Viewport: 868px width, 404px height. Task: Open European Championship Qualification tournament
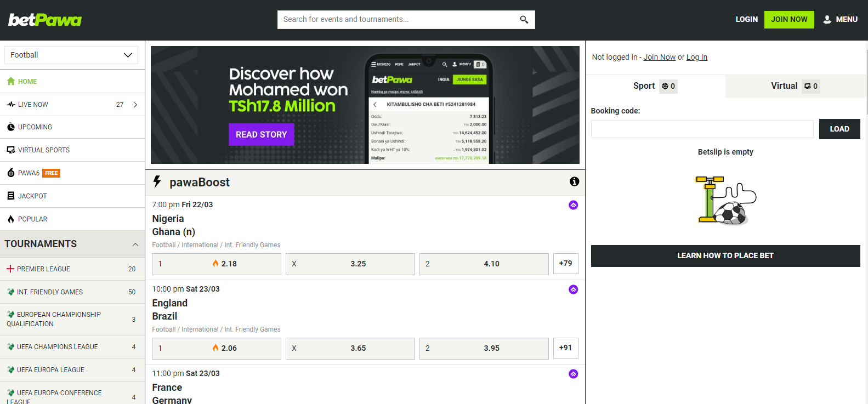pyautogui.click(x=72, y=319)
